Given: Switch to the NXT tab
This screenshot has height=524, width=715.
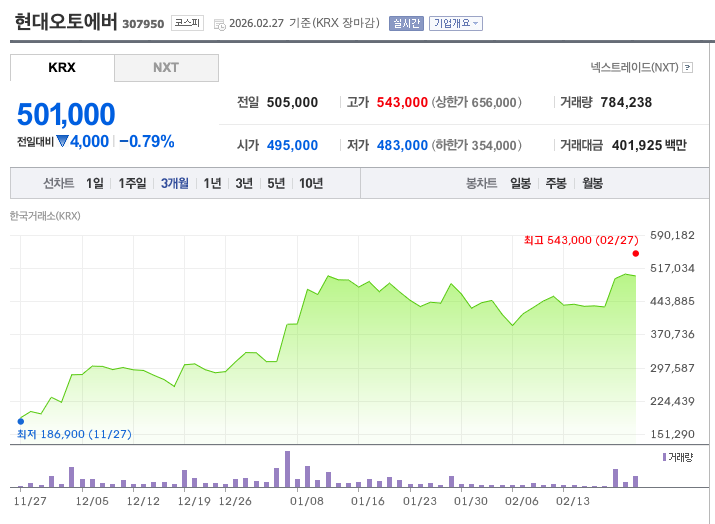Looking at the screenshot, I should coord(166,68).
